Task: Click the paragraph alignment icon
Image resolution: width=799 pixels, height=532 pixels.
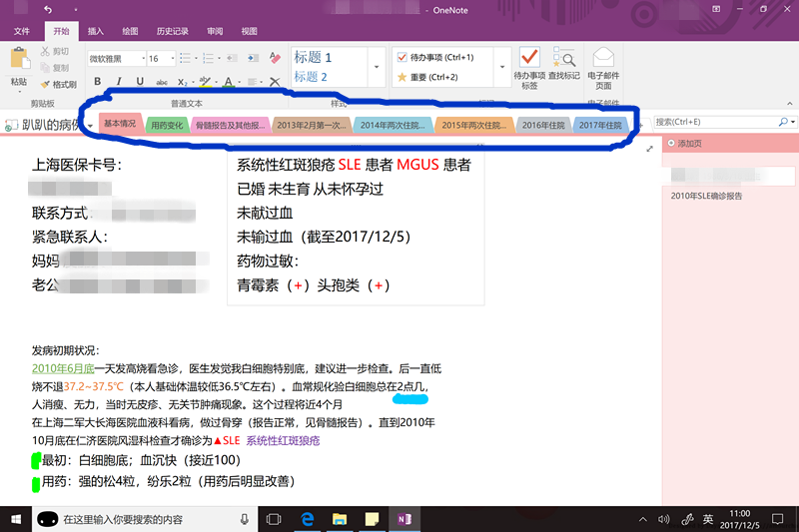Action: pyautogui.click(x=253, y=82)
